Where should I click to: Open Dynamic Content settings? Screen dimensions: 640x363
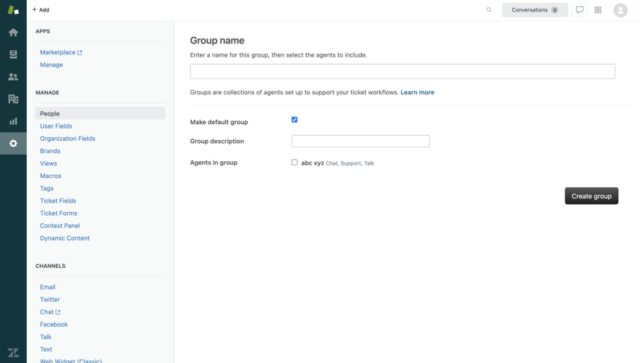(x=64, y=238)
